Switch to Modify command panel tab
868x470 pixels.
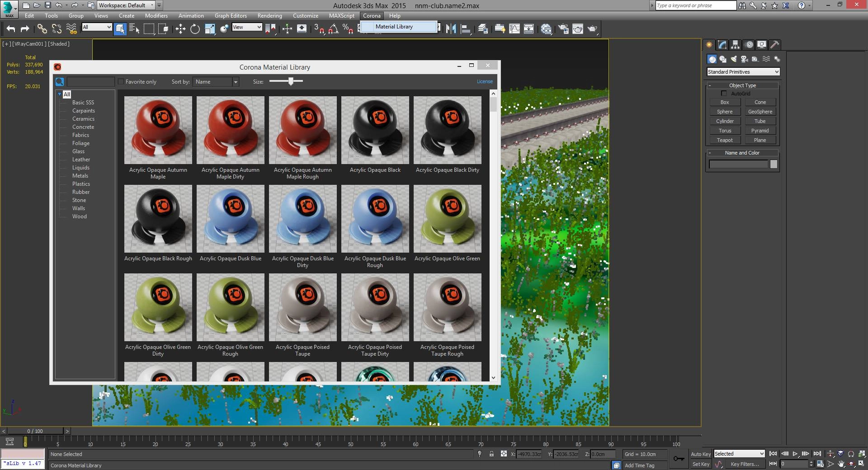pyautogui.click(x=722, y=44)
